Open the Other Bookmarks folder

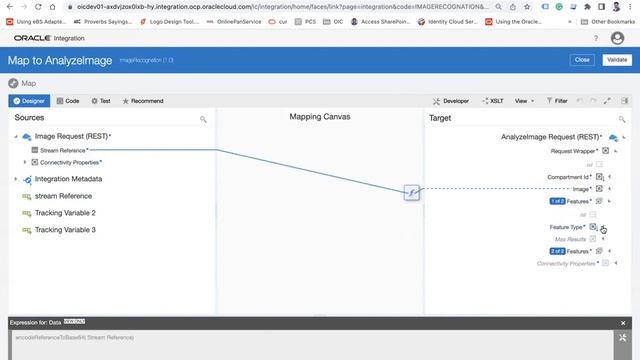click(608, 22)
